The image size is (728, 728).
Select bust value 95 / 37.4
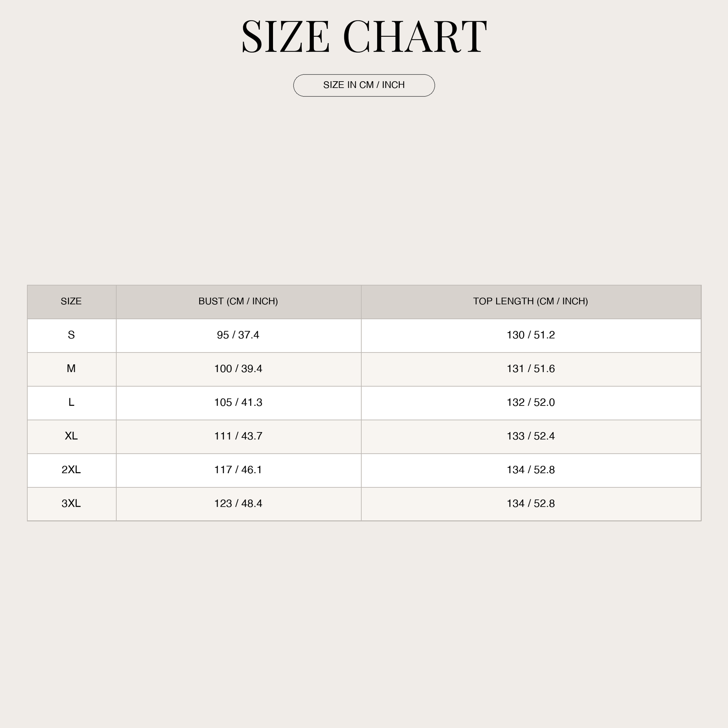238,335
